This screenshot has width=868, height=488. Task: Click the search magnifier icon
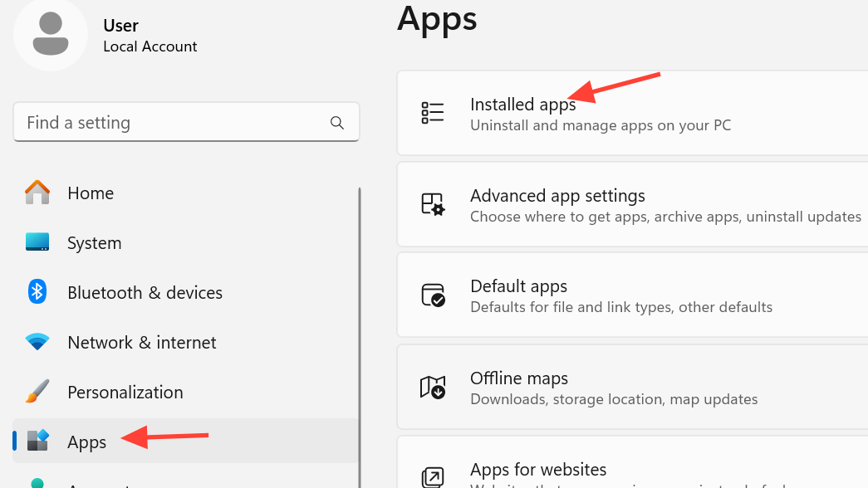coord(337,123)
